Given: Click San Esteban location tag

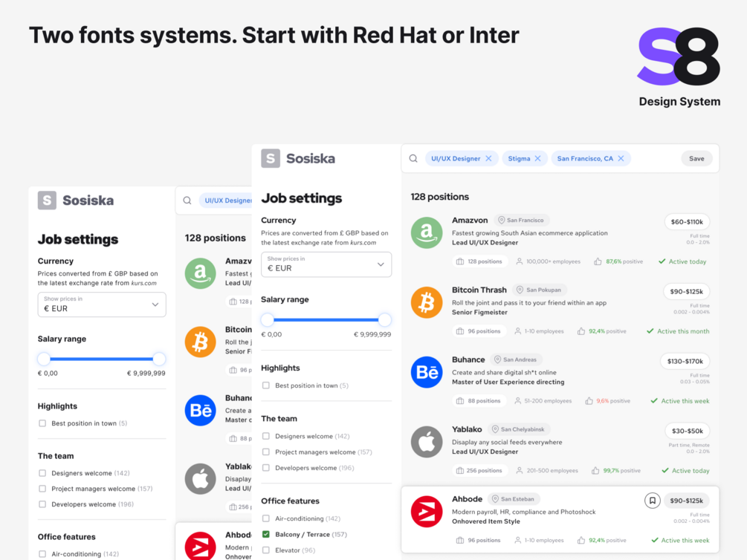Looking at the screenshot, I should [x=514, y=499].
